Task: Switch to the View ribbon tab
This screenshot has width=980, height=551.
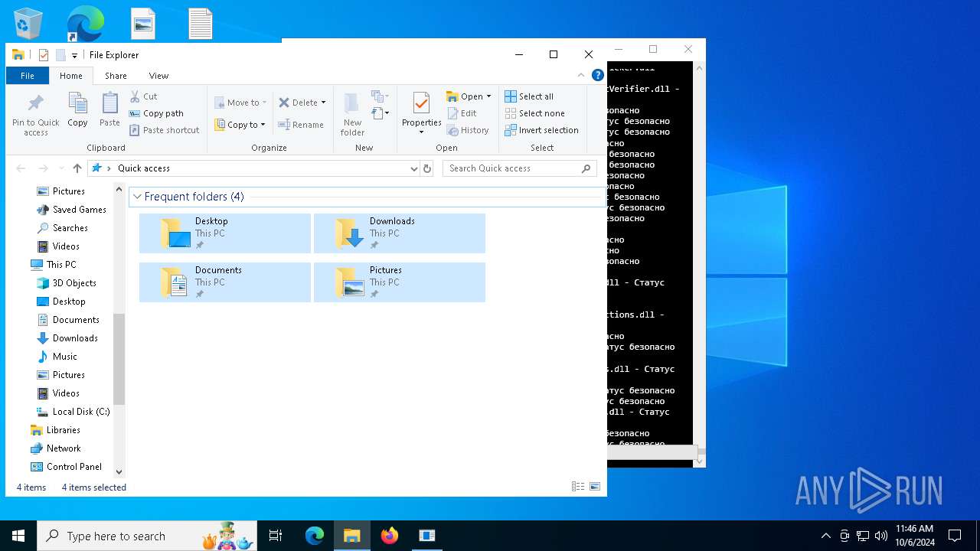Action: coord(158,76)
